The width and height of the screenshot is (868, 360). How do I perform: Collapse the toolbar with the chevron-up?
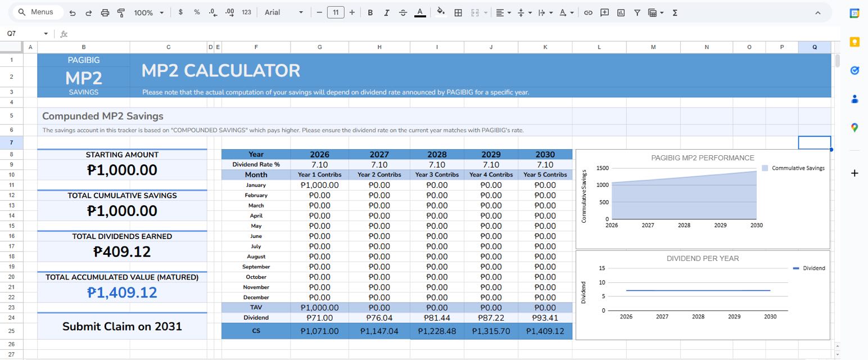[x=817, y=12]
